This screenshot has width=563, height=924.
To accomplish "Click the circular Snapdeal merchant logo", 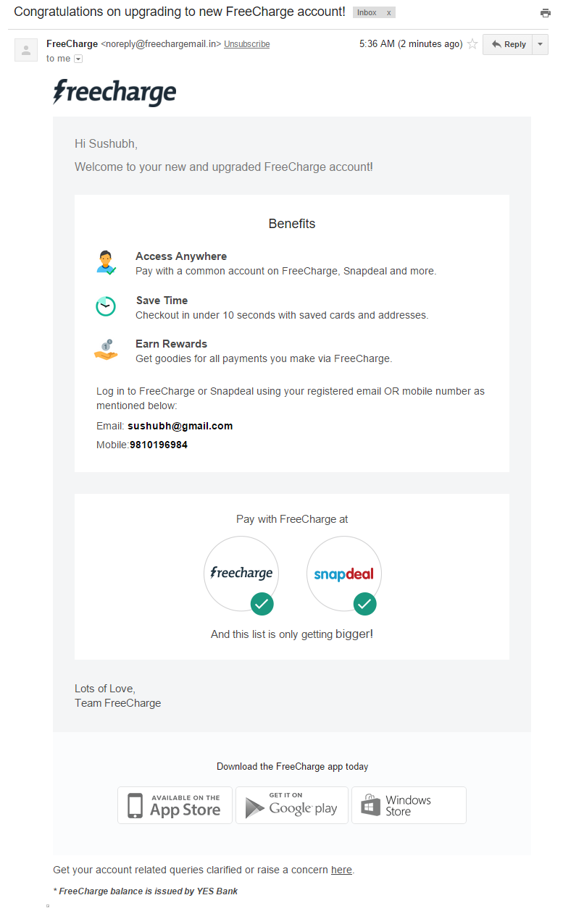I will coord(343,574).
